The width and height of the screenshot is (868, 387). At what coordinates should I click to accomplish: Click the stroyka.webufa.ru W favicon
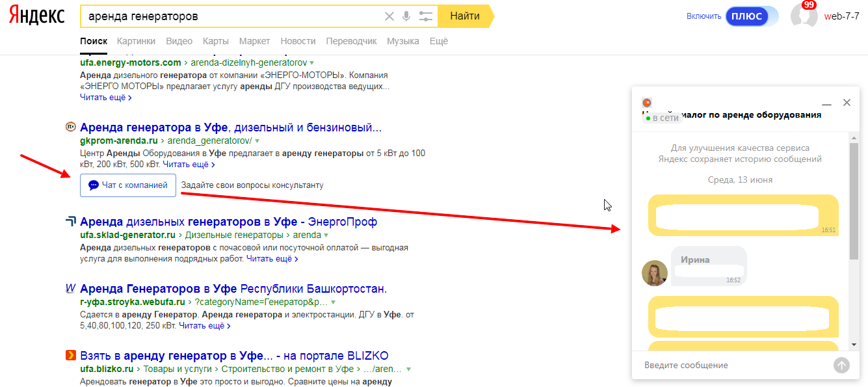71,288
